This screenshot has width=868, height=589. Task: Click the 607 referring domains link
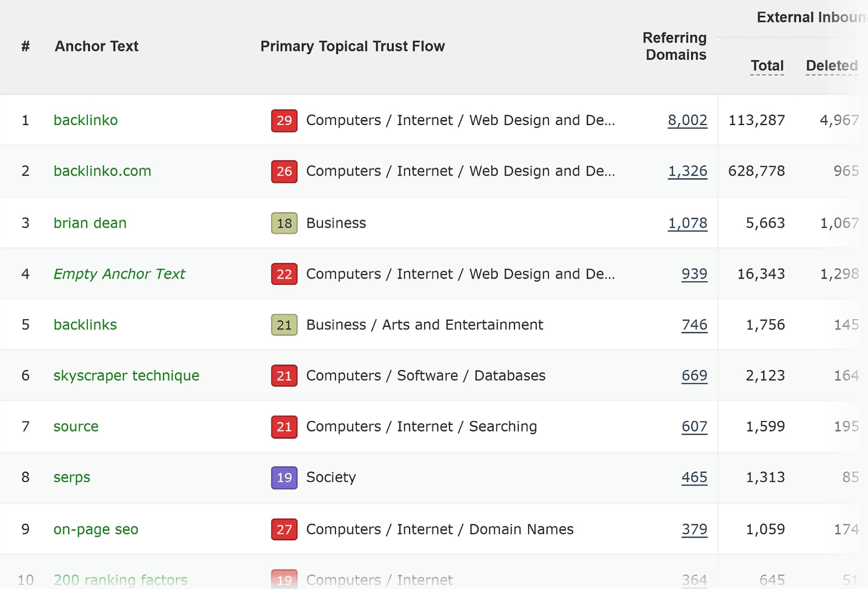coord(694,426)
